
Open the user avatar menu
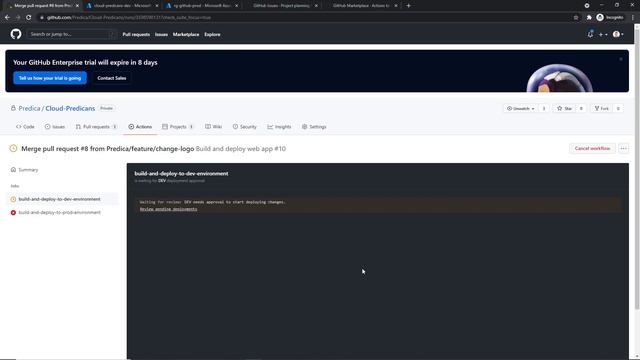pyautogui.click(x=618, y=34)
